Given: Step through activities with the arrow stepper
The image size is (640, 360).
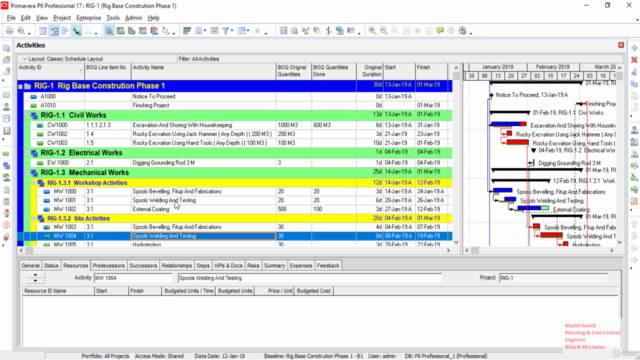Looking at the screenshot, I should coord(35,278).
